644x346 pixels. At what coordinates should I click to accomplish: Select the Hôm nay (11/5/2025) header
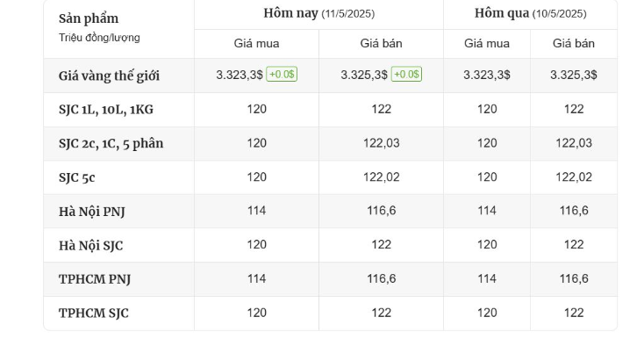(x=318, y=13)
